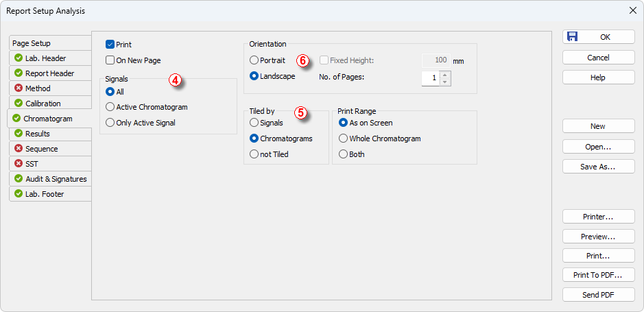Click the No. of Pages input field
This screenshot has height=312, width=644.
point(430,78)
